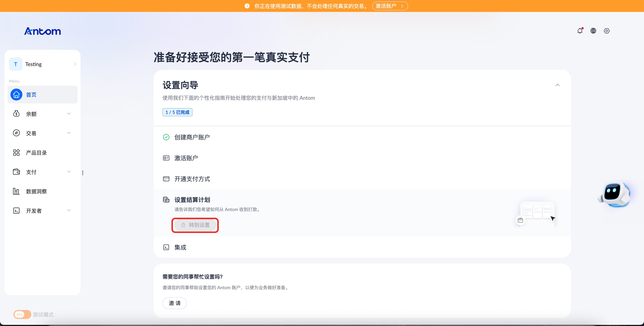Open the language globe menu

point(593,31)
